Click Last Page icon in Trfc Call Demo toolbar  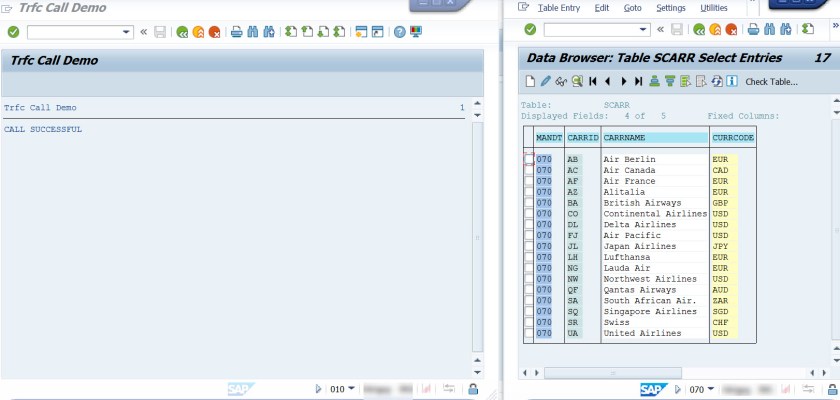pyautogui.click(x=339, y=32)
